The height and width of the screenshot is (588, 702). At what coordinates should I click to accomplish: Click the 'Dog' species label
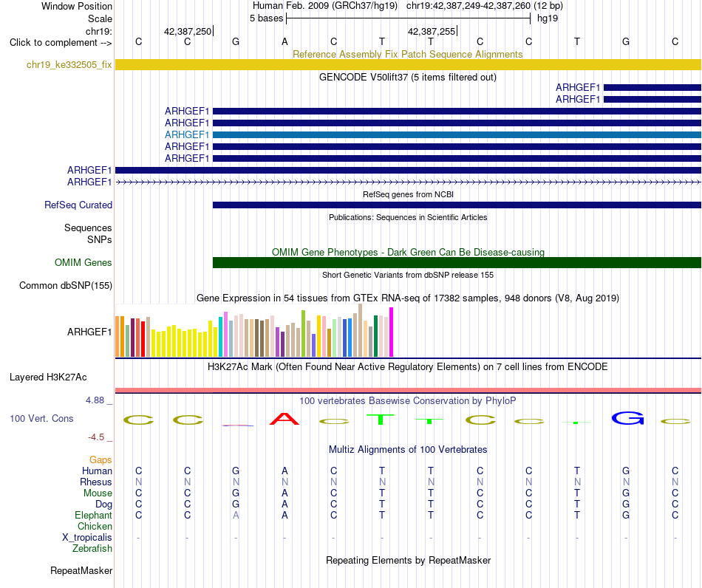103,505
